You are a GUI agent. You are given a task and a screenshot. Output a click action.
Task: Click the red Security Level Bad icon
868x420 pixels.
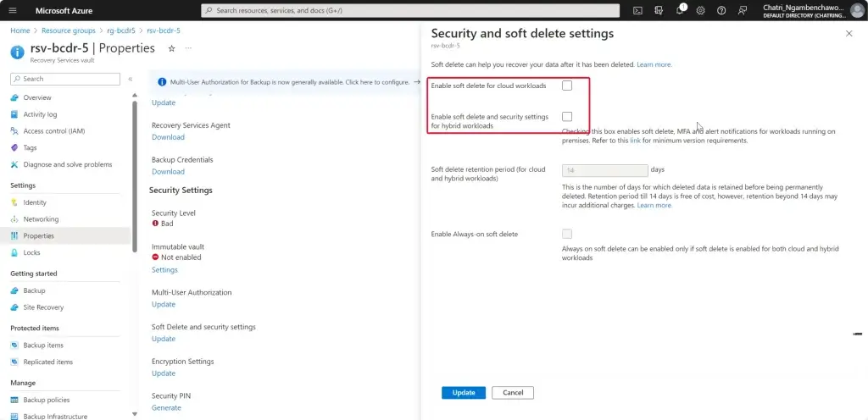point(156,224)
